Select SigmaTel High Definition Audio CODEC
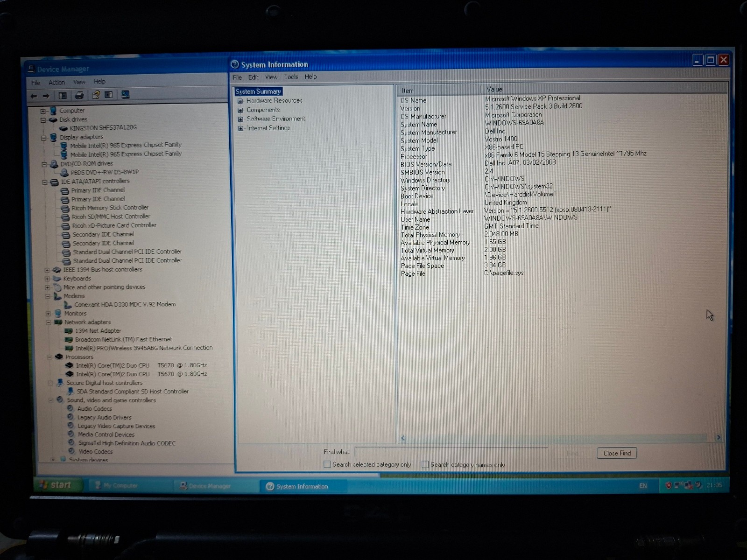Image resolution: width=747 pixels, height=560 pixels. [127, 443]
